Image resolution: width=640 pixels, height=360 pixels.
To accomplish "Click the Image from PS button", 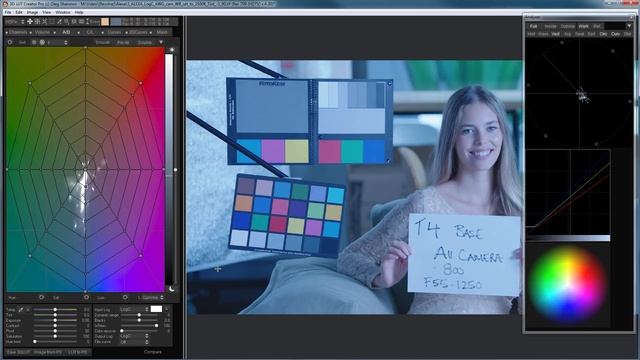I will tap(47, 352).
